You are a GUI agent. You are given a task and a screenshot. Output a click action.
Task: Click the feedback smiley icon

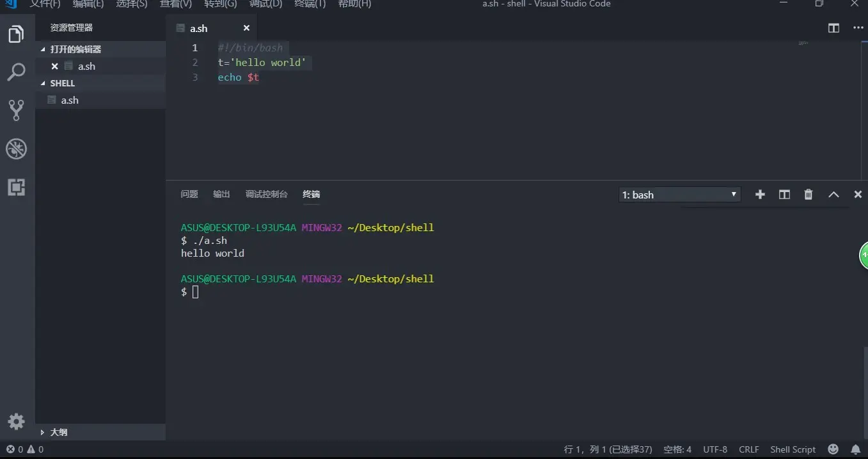[833, 449]
